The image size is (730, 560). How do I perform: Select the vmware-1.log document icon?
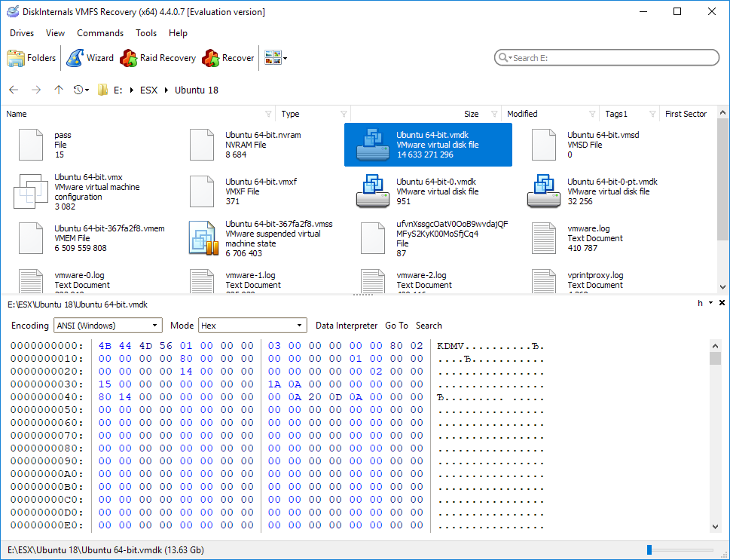(x=202, y=281)
